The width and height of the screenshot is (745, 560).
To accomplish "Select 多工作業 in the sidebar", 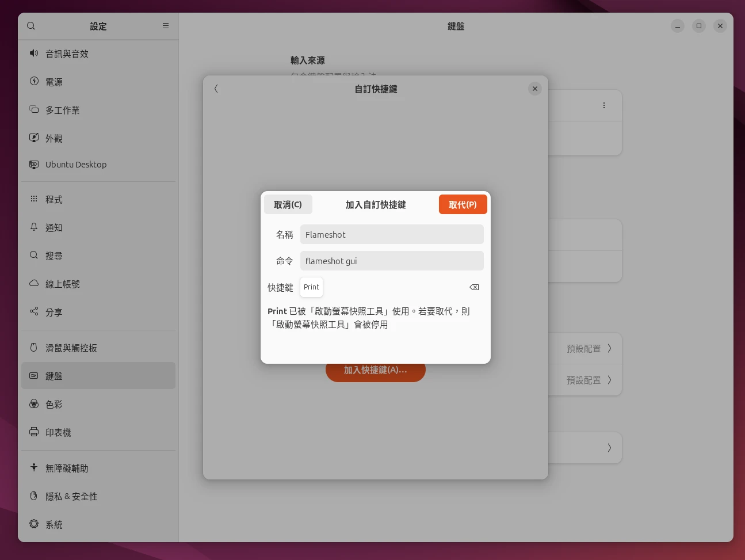I will pos(63,111).
